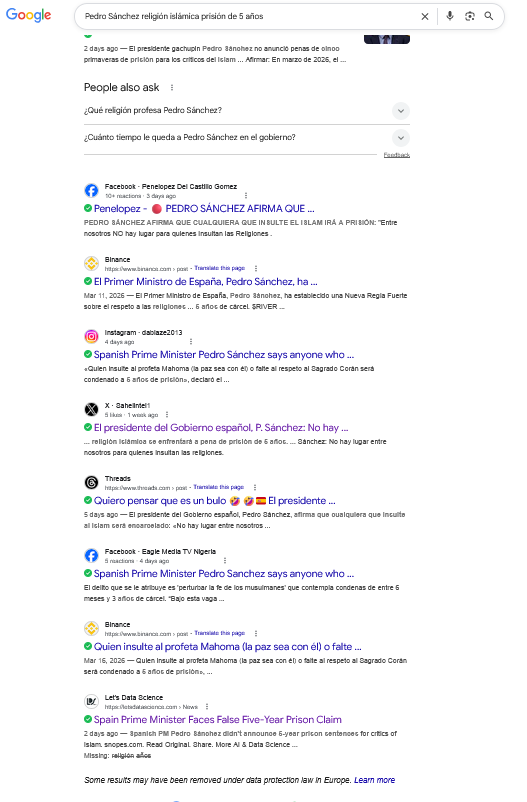Viewport: 527px width, 802px height.
Task: Open 'Spain Prime Minister Faces False Five-Year Prison Claim'
Action: [217, 720]
